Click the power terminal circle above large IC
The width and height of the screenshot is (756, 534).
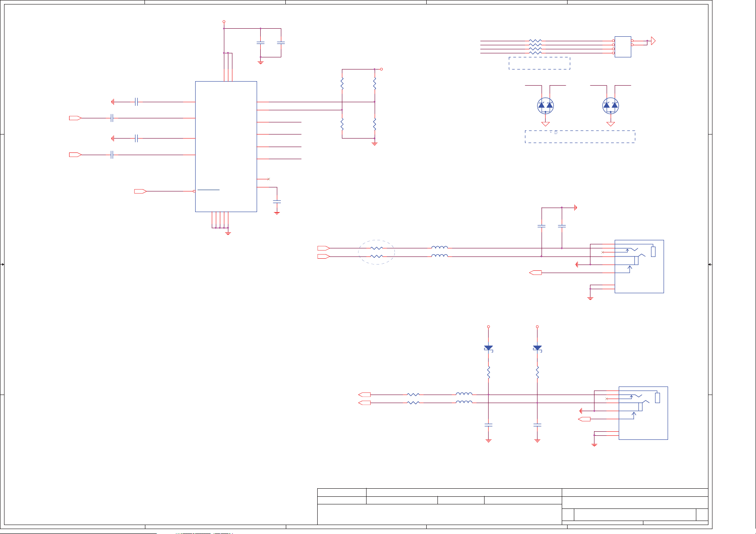[x=224, y=22]
